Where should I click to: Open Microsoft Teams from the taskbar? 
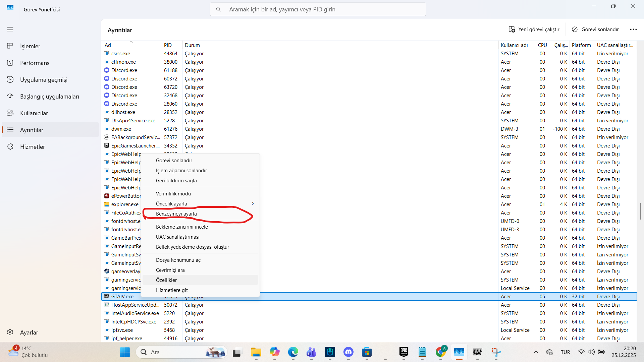click(x=311, y=352)
